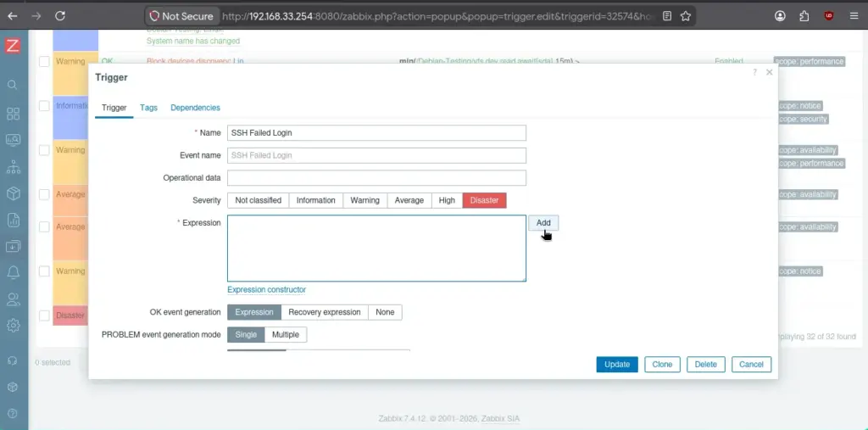868x430 pixels.
Task: Click Add next to Expression field
Action: click(x=543, y=222)
